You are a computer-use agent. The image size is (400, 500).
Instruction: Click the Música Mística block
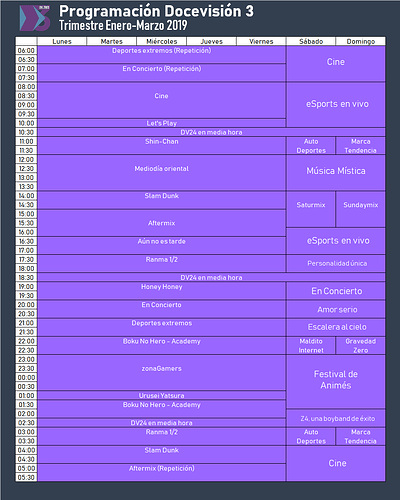pos(336,173)
